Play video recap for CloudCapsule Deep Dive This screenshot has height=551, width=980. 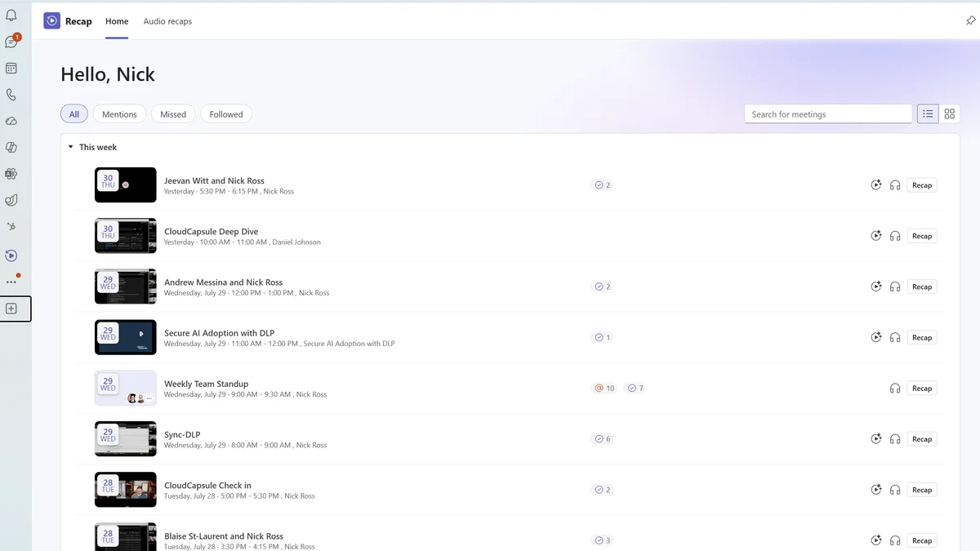[x=876, y=236]
